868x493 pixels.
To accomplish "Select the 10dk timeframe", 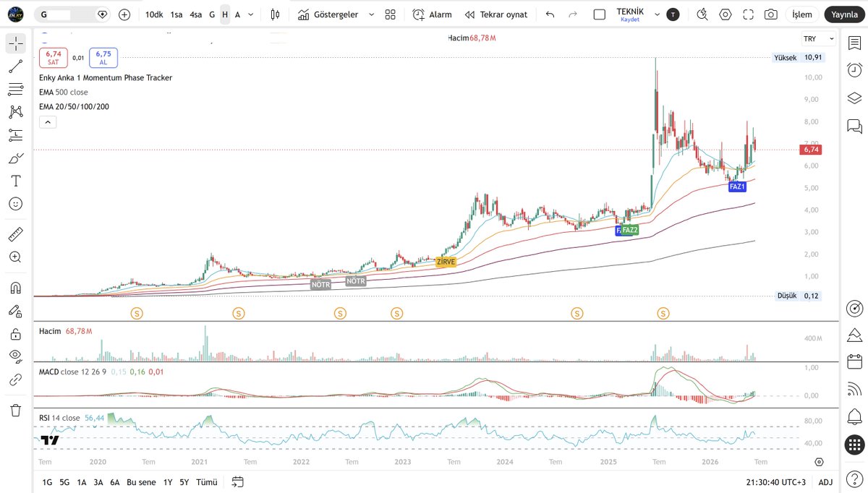I will 154,14.
